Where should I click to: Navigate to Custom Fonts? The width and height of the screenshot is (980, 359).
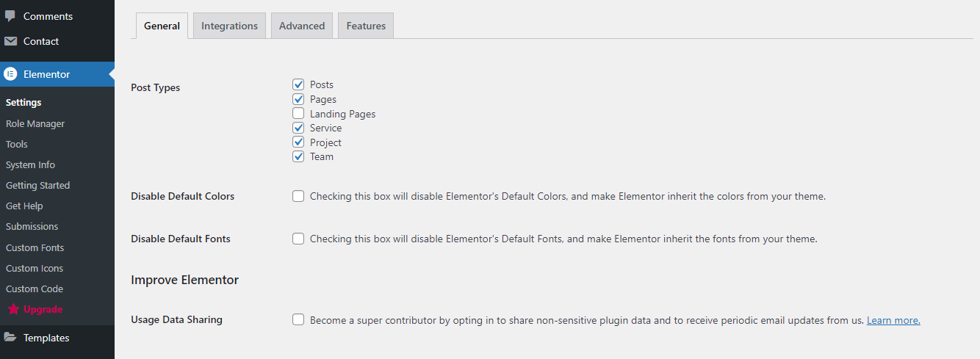35,247
